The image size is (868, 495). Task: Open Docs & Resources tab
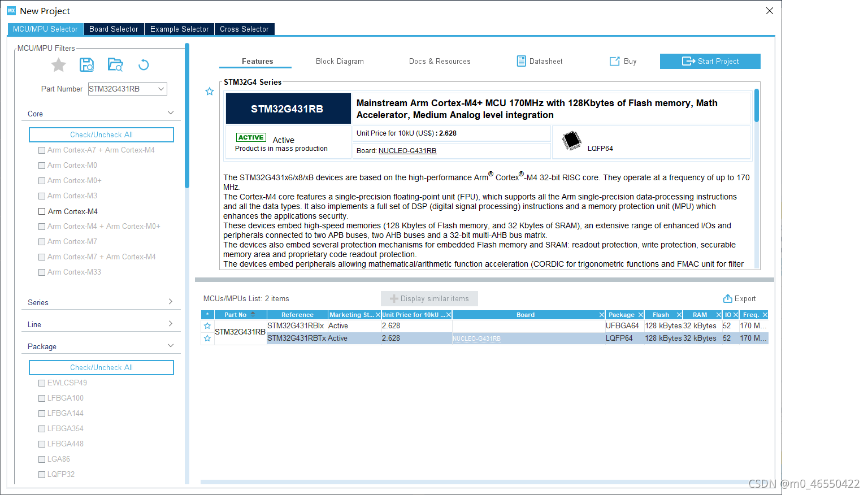tap(440, 61)
